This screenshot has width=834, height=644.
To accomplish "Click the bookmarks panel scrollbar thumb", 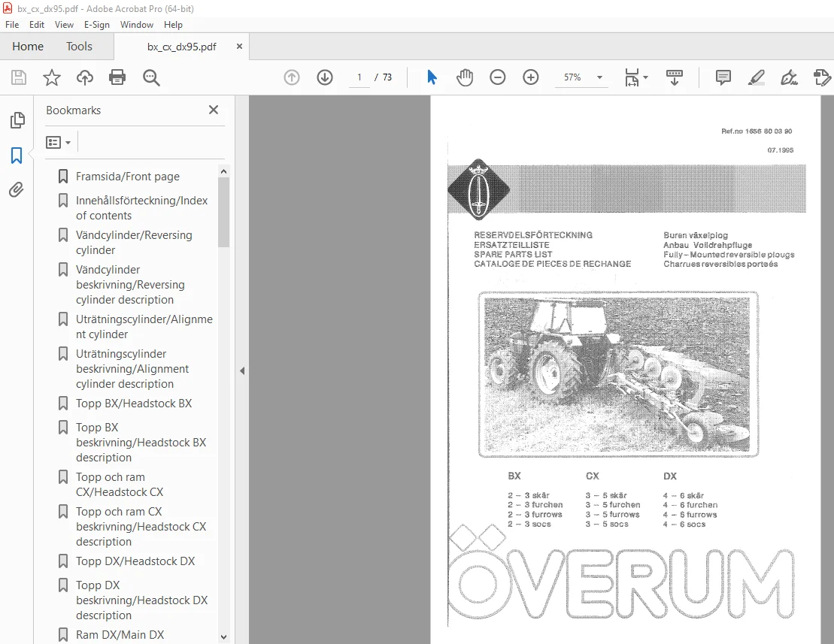I will click(223, 213).
